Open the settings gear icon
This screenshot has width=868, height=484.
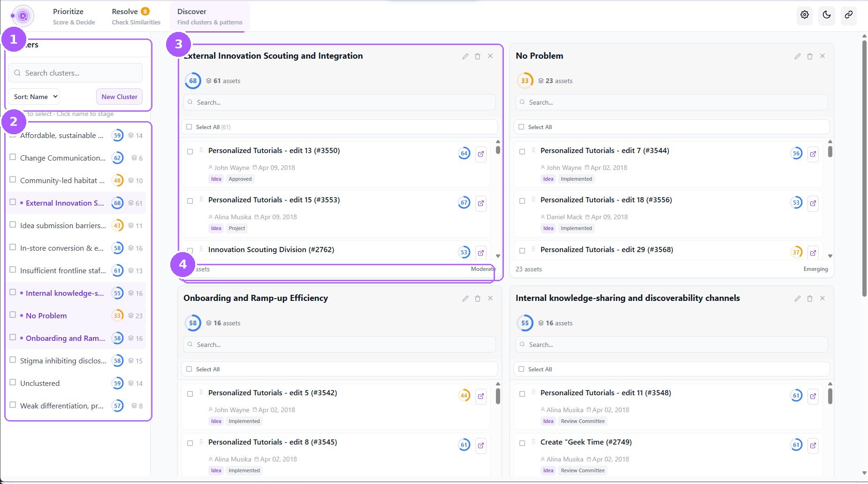[805, 15]
